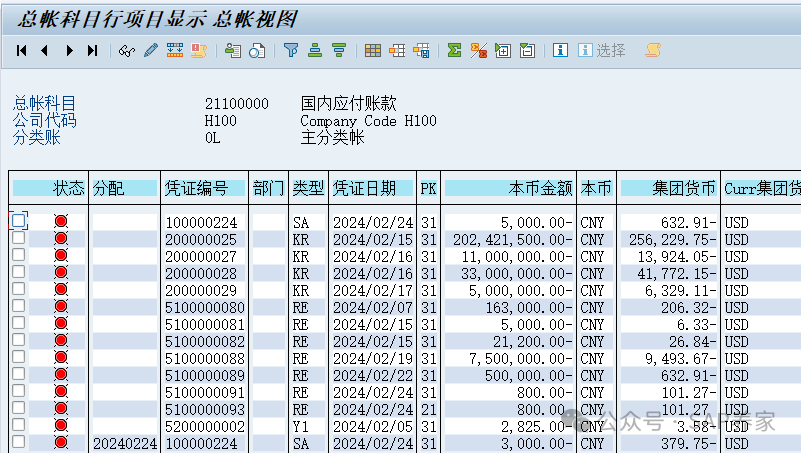Click the 选择 info button
Screen dimensions: 801x453
602,50
